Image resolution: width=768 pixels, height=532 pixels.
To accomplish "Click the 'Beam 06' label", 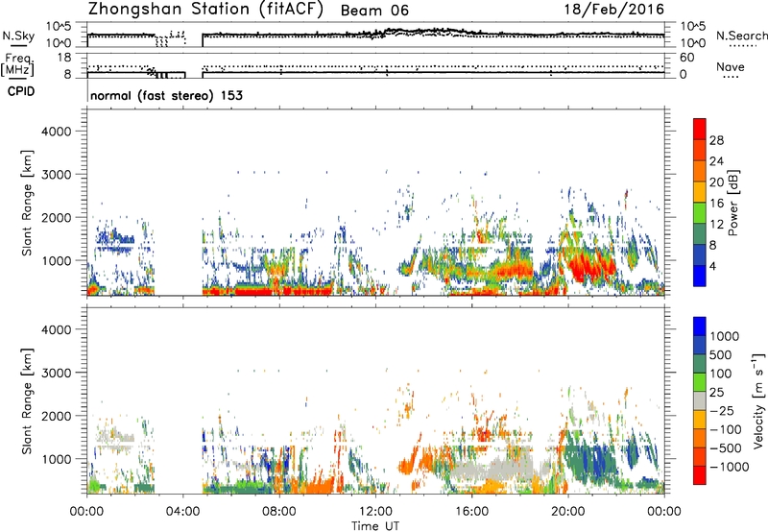I will pos(374,11).
